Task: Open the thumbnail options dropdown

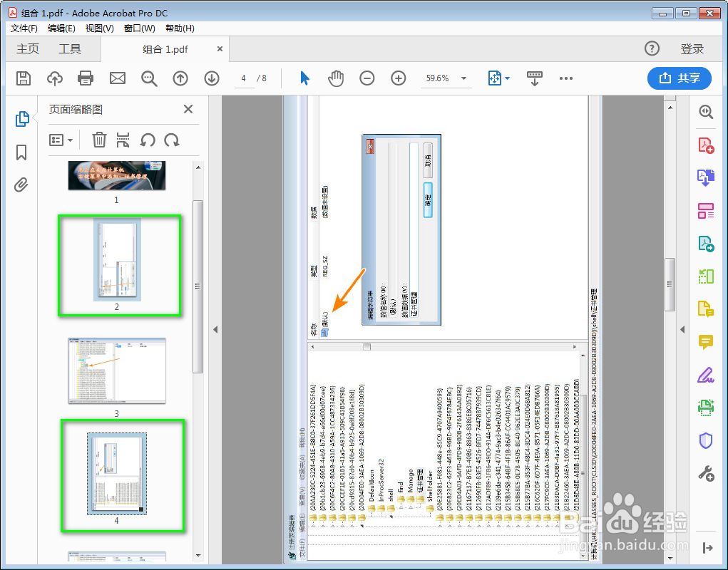Action: (61, 140)
